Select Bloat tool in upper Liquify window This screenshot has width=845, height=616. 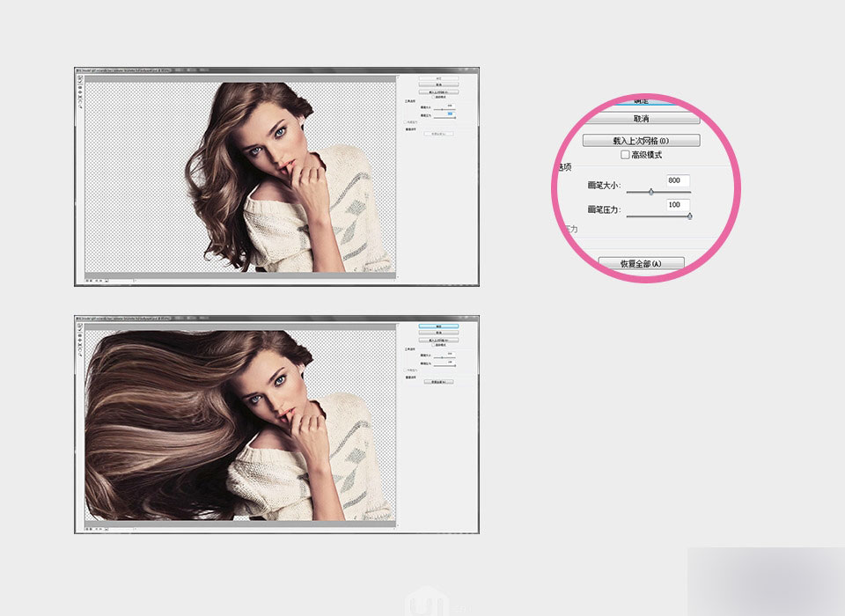(x=80, y=92)
